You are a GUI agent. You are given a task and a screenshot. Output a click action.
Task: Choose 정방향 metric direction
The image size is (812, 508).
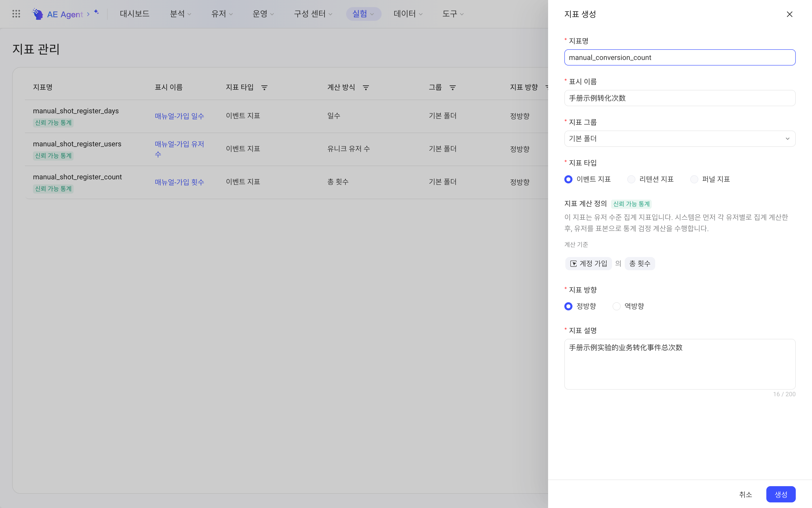[x=568, y=306]
